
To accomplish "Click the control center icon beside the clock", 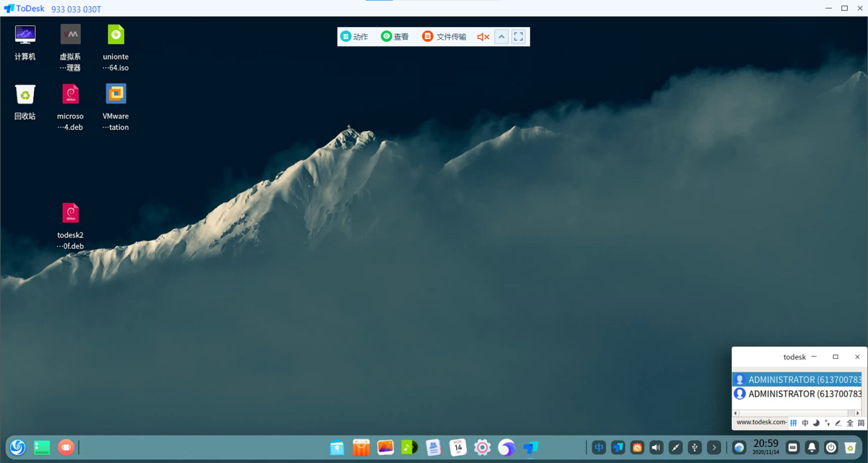I will click(x=739, y=448).
